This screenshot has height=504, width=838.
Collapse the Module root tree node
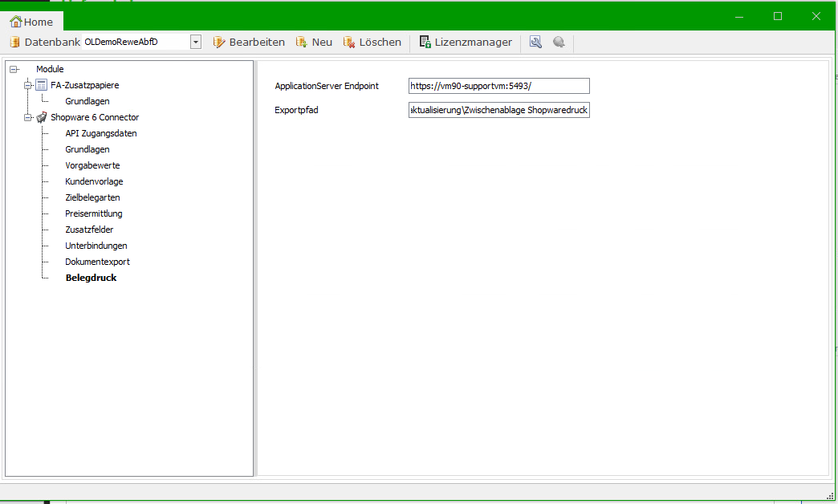pyautogui.click(x=14, y=69)
